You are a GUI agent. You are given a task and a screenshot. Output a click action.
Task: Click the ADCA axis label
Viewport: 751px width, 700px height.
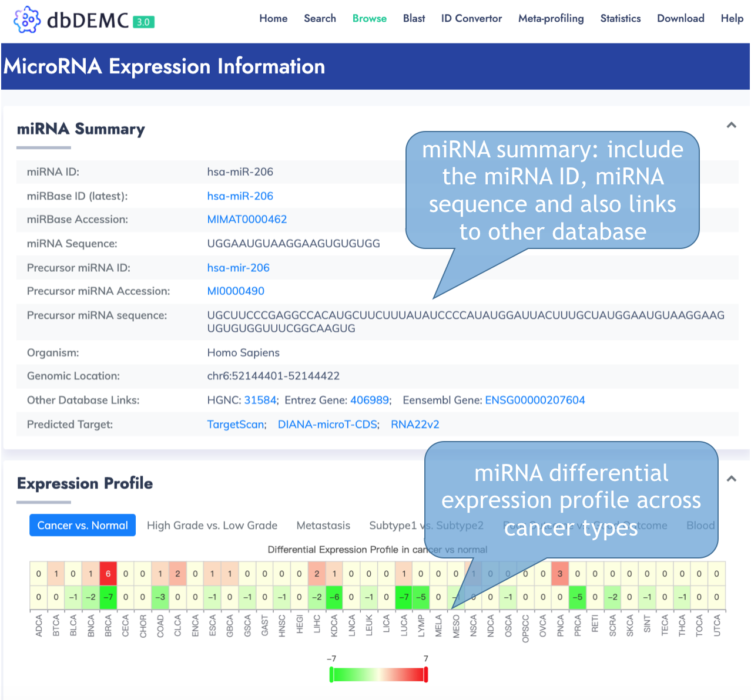39,625
